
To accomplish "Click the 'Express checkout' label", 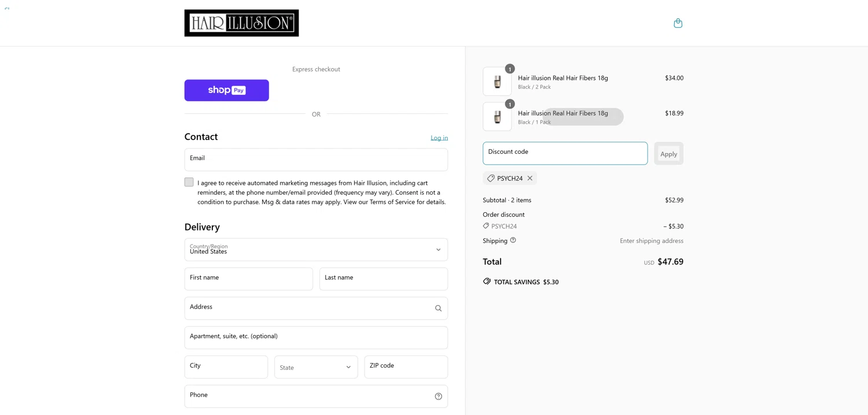I will (x=316, y=69).
